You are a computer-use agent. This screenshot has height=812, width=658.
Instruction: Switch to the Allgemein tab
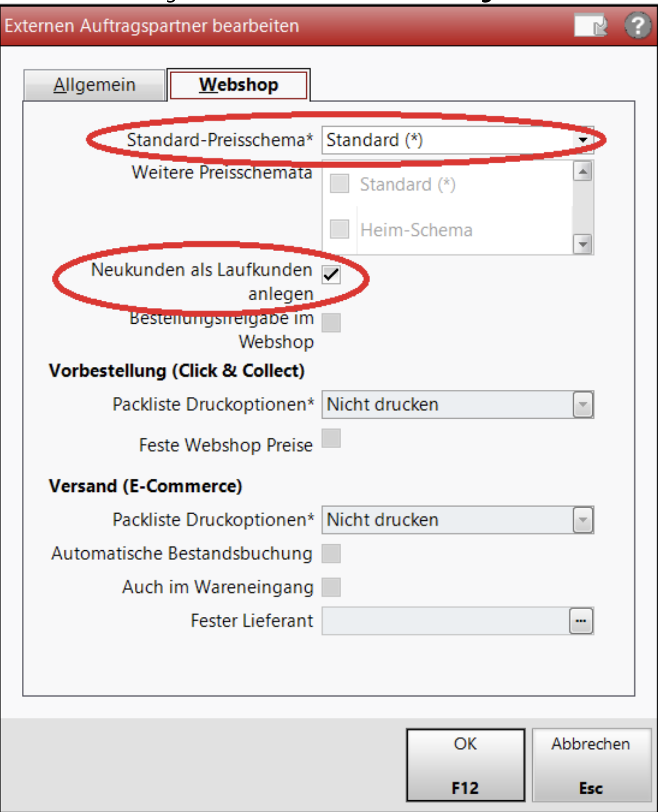95,85
